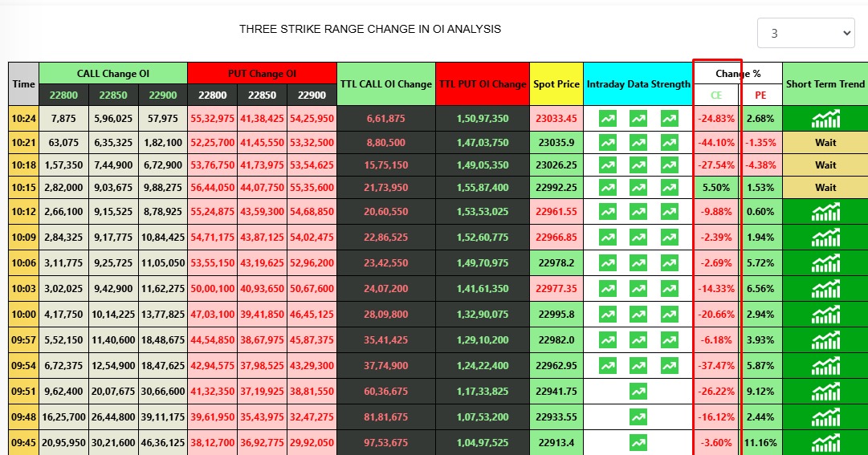Click the single intraday strength arrow in 09:48 row
The height and width of the screenshot is (455, 868).
tap(638, 416)
